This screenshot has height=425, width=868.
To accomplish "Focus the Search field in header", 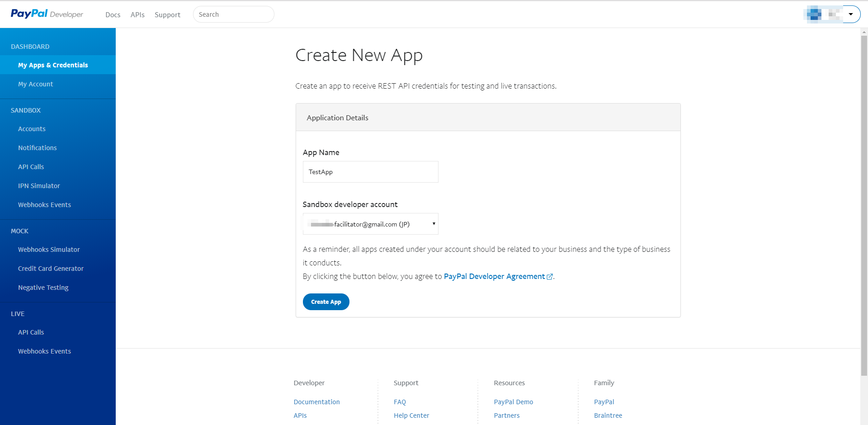I will point(233,14).
